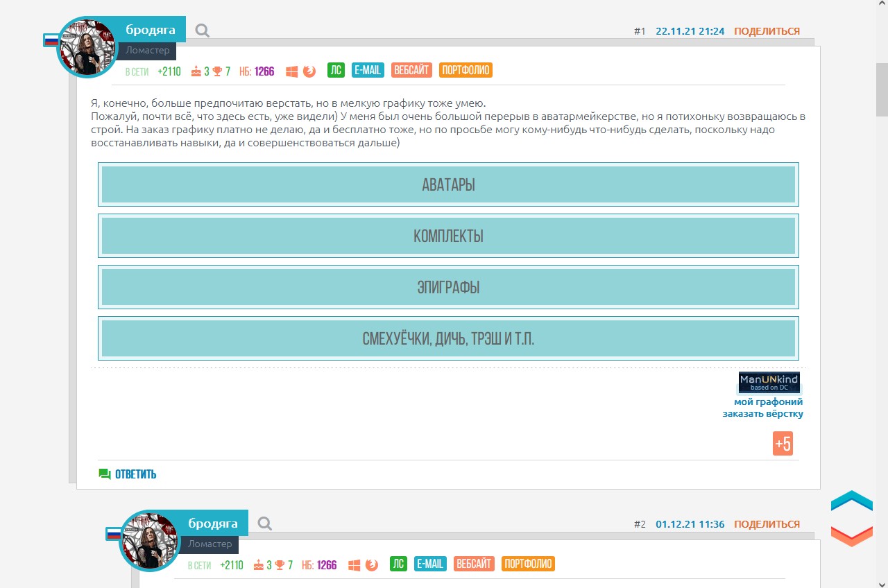This screenshot has height=588, width=888.
Task: Open the ВЕБСАЙТ button in post #2
Action: point(474,564)
